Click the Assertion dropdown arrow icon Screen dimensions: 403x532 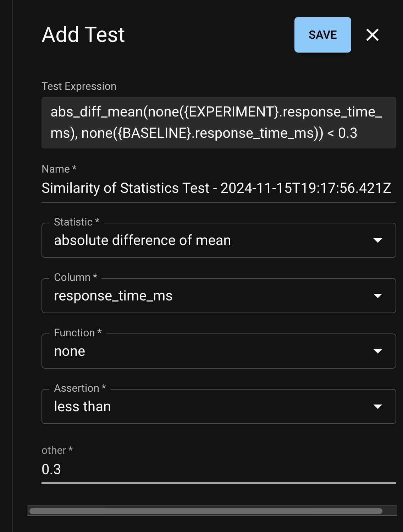click(x=378, y=407)
